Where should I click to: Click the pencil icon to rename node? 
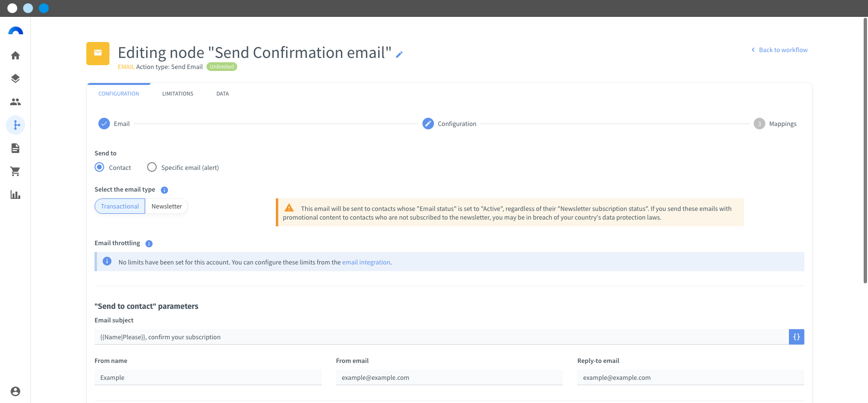pyautogui.click(x=399, y=55)
